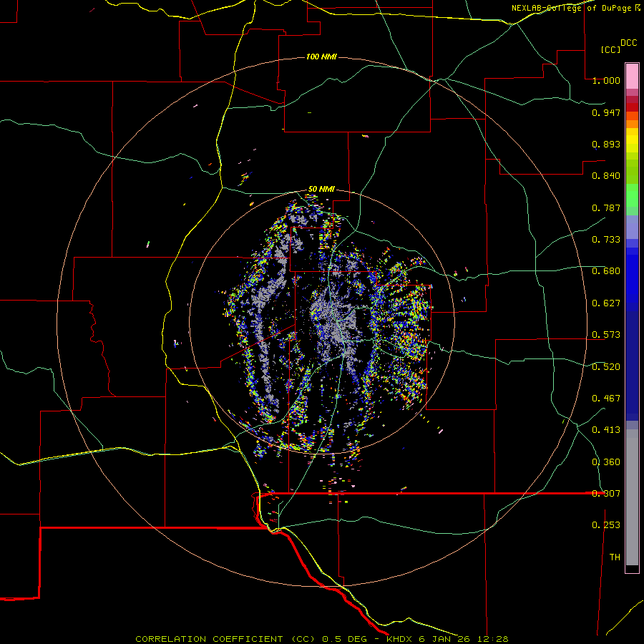This screenshot has height=644, width=644.
Task: Click the 100 NMI range ring label
Action: point(321,57)
